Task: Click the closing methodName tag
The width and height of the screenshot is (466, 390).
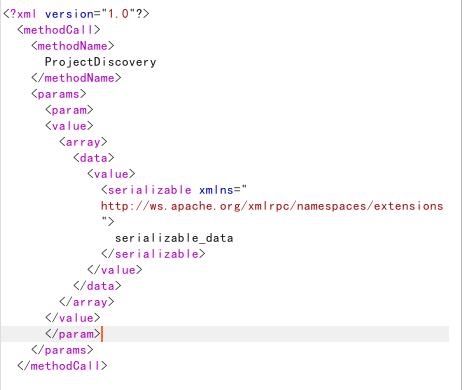Action: pyautogui.click(x=76, y=78)
